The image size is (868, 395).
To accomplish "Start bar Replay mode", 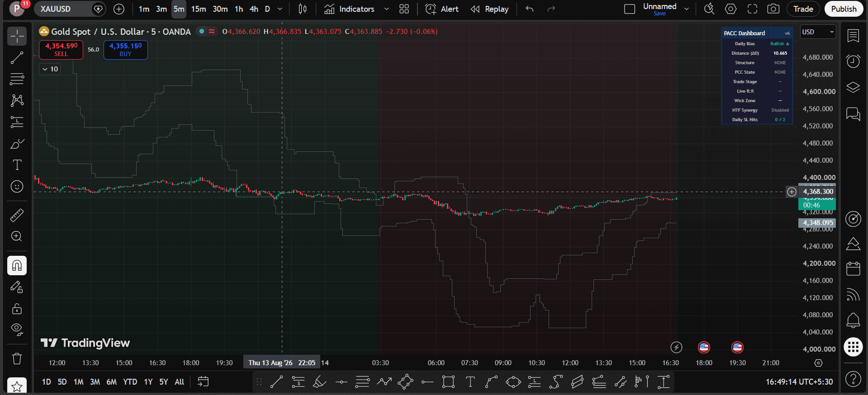I will click(489, 9).
